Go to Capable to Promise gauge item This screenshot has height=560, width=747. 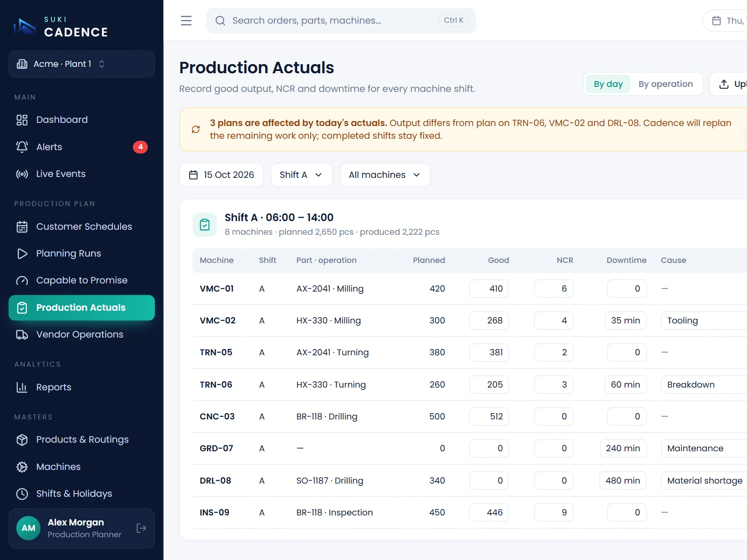tap(82, 280)
